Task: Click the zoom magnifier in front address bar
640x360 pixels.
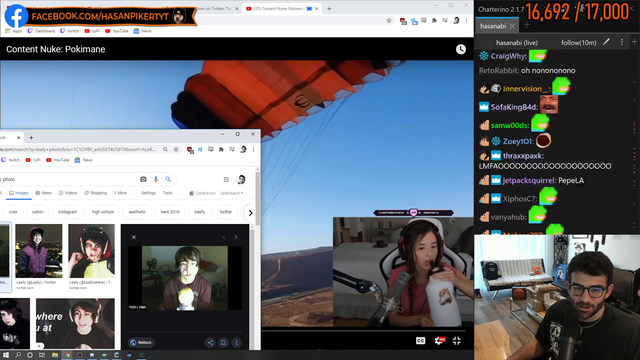Action: click(x=165, y=149)
